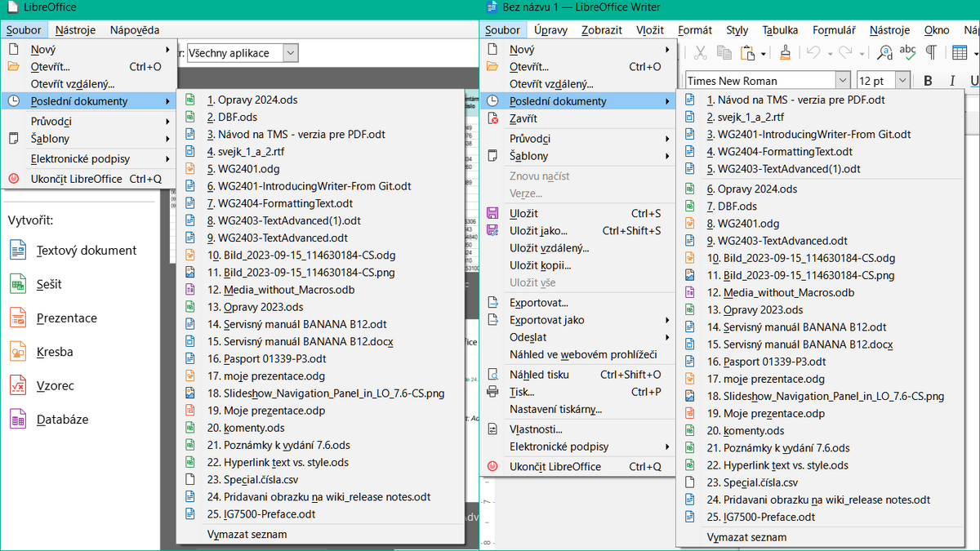Click Prezentace in the Vytvořit list
The height and width of the screenshot is (551, 980).
(66, 318)
